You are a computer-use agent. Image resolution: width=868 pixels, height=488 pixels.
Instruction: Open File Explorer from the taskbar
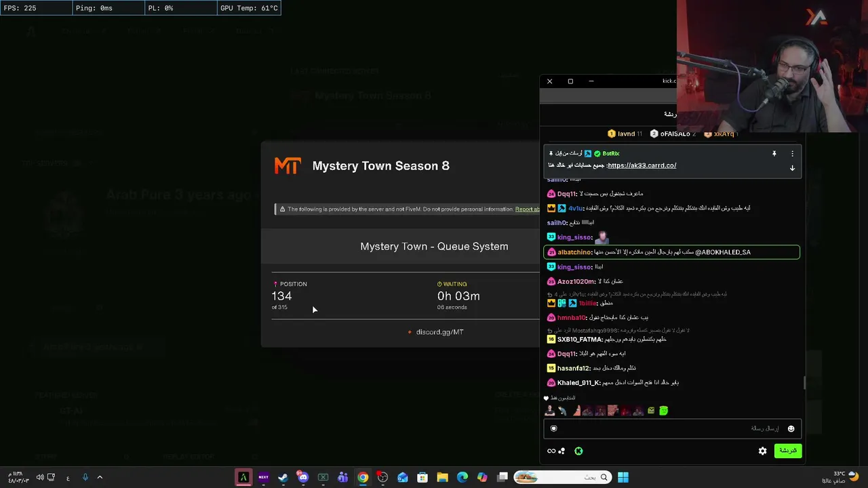click(442, 478)
